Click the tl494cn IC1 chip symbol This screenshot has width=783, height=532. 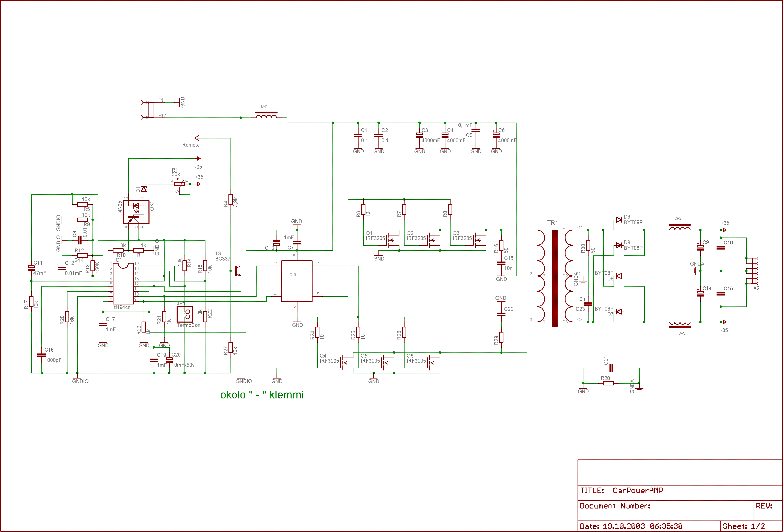pyautogui.click(x=123, y=283)
